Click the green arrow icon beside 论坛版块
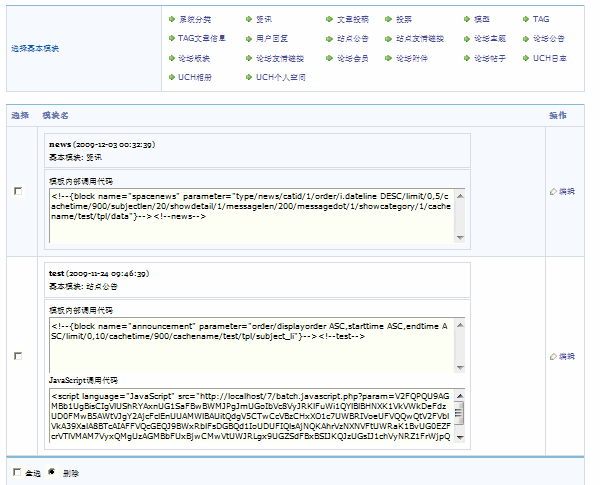The image size is (600, 485). [x=172, y=58]
